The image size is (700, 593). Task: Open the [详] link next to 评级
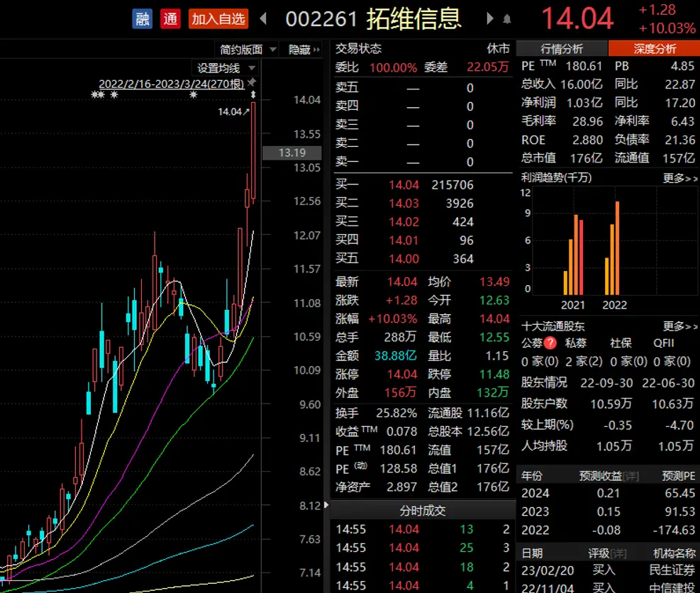point(618,554)
